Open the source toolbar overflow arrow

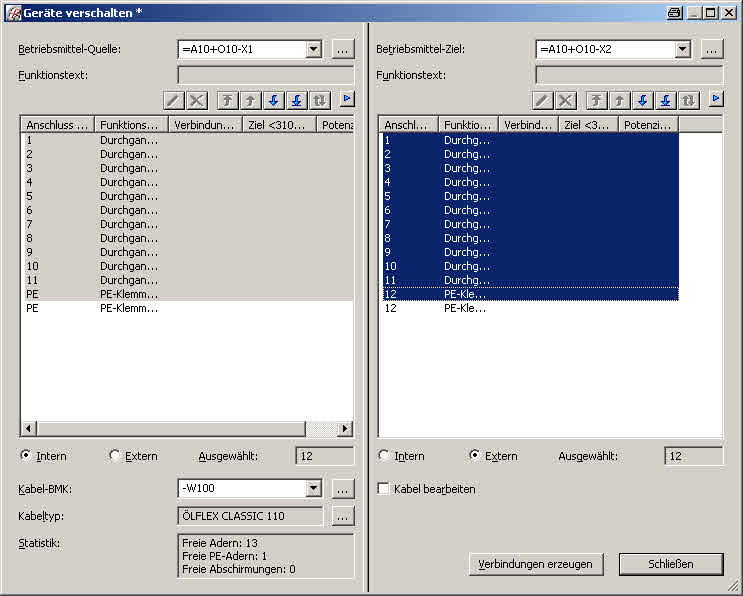(x=347, y=99)
